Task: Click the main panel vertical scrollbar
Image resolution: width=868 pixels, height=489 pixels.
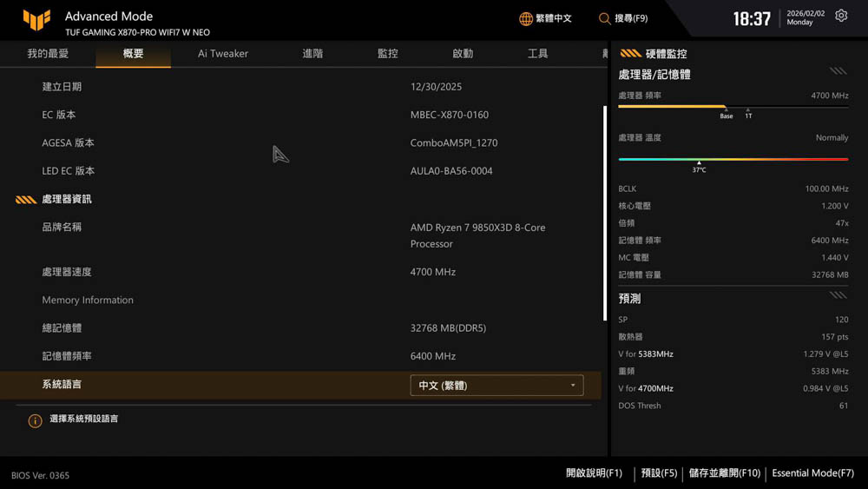Action: (605, 213)
